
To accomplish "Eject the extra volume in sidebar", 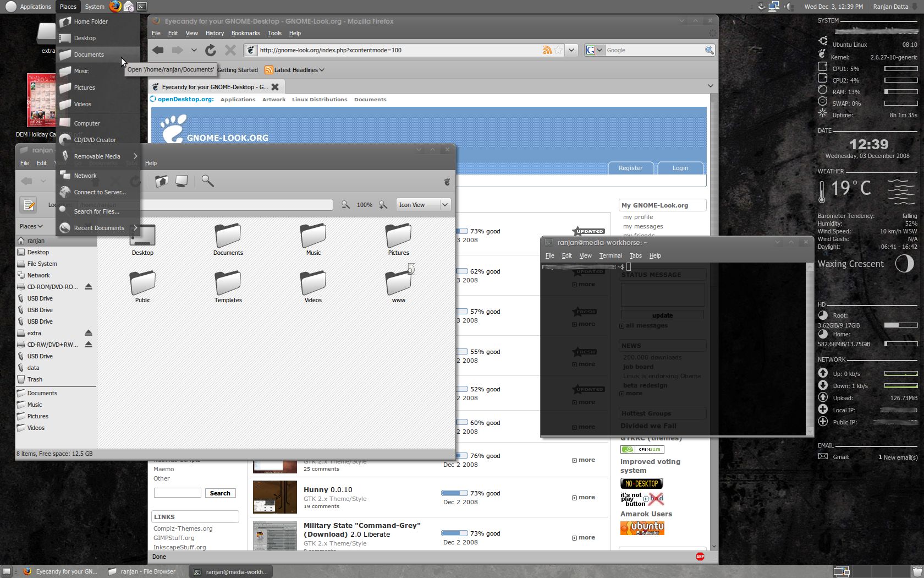I will tap(89, 333).
